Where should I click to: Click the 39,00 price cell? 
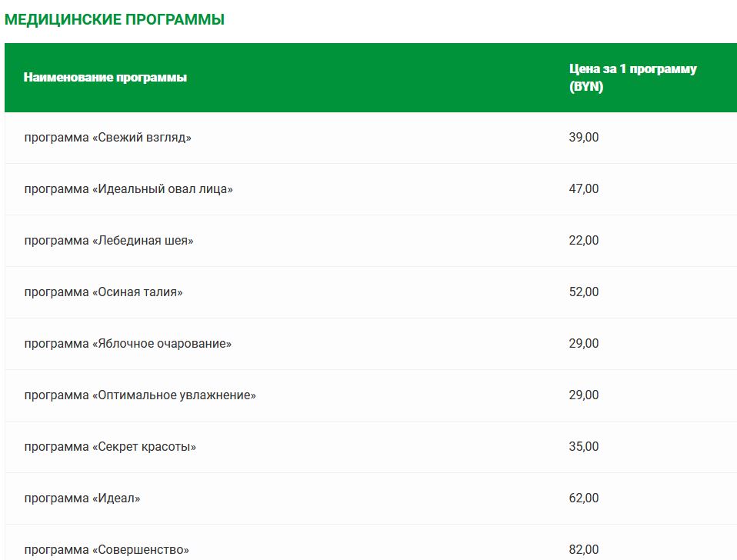coord(584,138)
